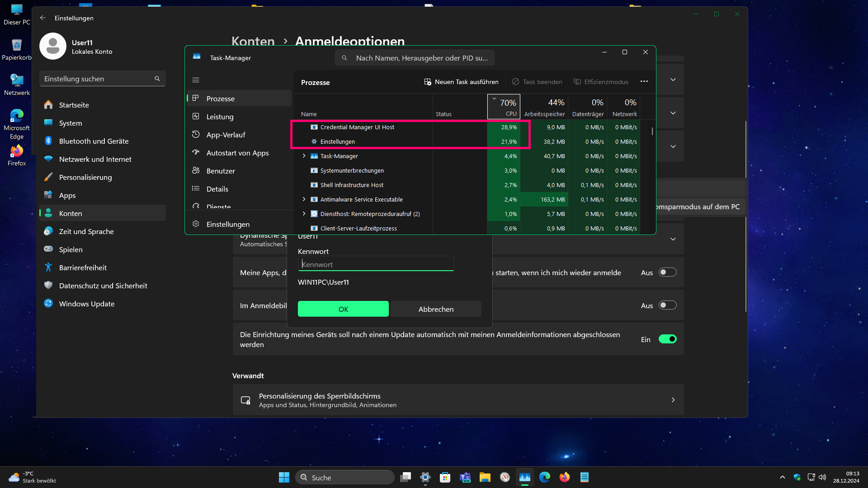Click Abbrechen to cancel password prompt
The image size is (868, 488).
[x=436, y=309]
